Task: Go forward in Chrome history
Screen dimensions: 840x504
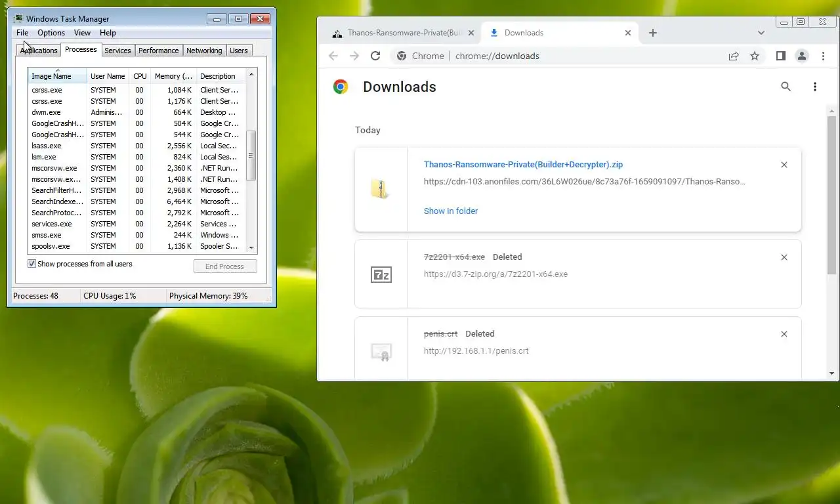Action: (x=354, y=56)
